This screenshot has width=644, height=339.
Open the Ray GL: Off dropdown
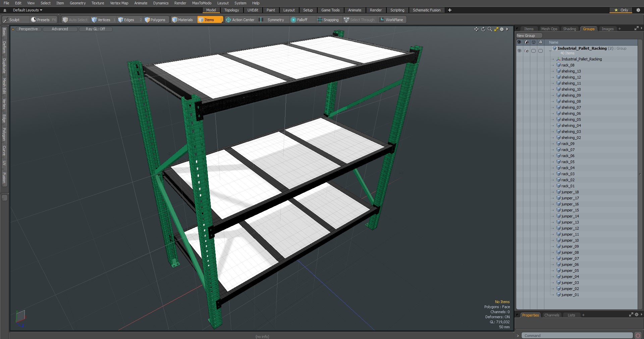coord(95,29)
